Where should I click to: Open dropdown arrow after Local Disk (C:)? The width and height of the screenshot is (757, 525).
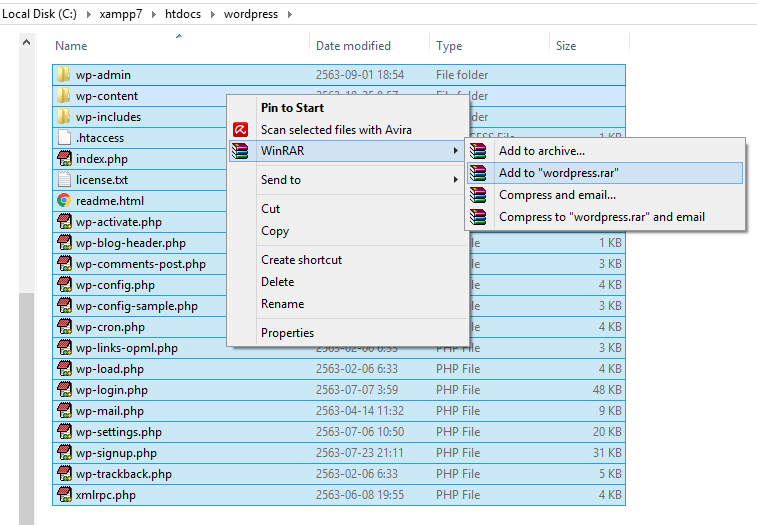(x=88, y=14)
